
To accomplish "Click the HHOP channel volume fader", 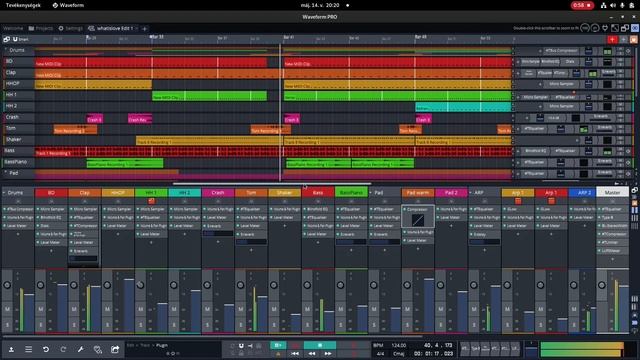I will tap(129, 305).
